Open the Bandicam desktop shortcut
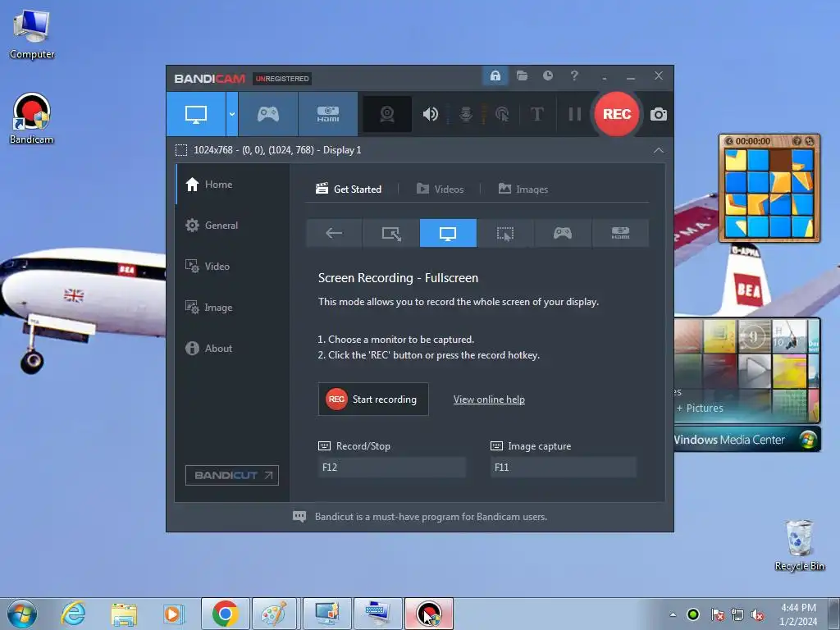 tap(32, 118)
